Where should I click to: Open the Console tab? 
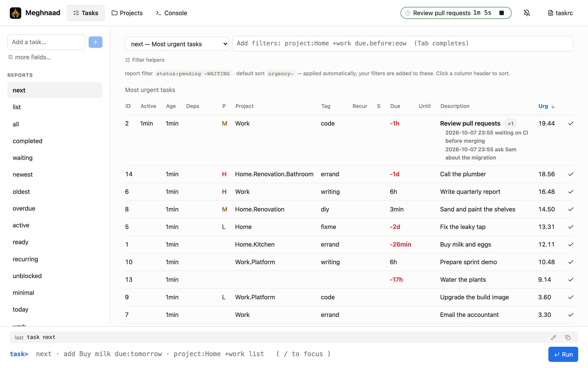[171, 13]
